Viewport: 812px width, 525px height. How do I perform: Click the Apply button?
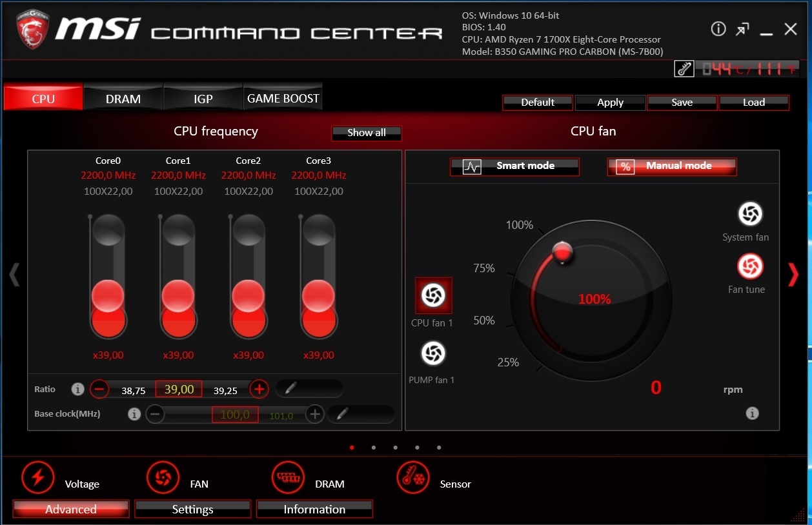point(610,103)
